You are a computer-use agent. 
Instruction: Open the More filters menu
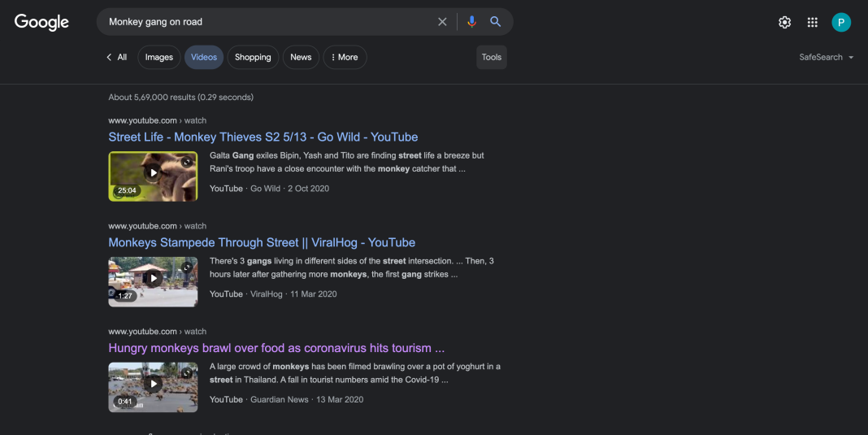coord(345,57)
